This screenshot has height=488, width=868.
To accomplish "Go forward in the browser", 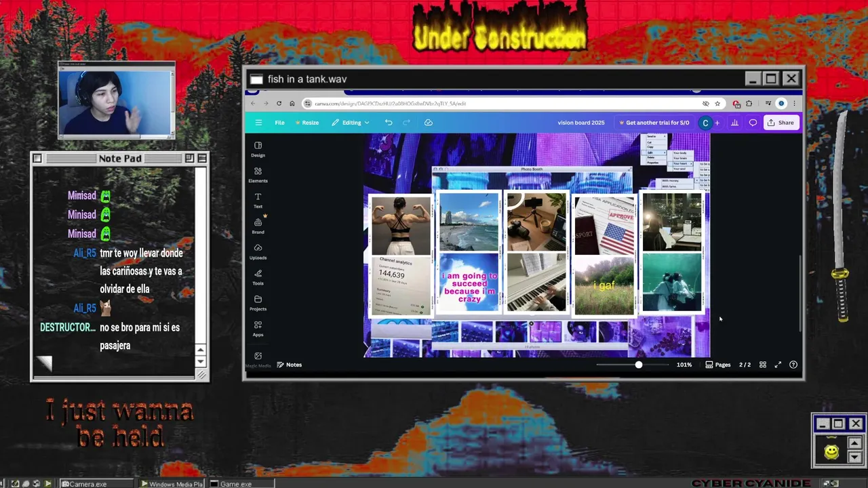I will click(266, 104).
